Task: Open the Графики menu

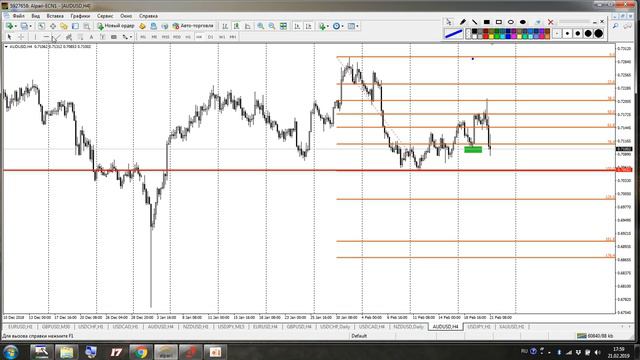Action: 80,16
